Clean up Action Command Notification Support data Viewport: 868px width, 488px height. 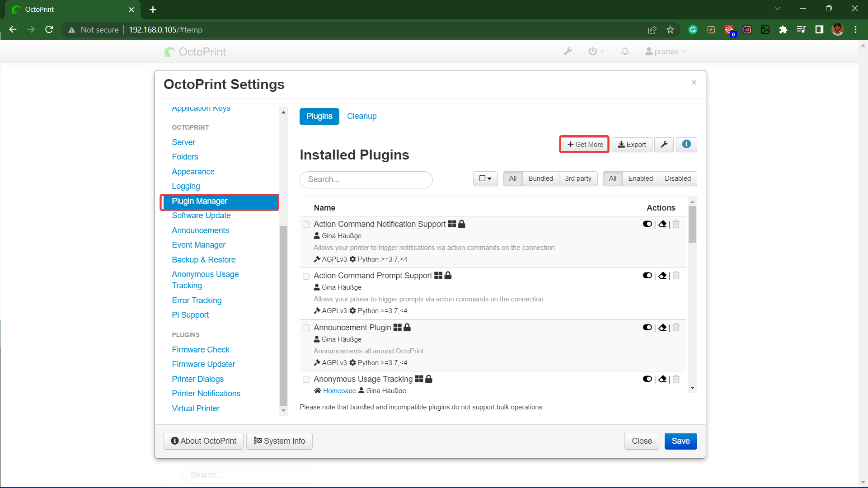[x=662, y=224]
